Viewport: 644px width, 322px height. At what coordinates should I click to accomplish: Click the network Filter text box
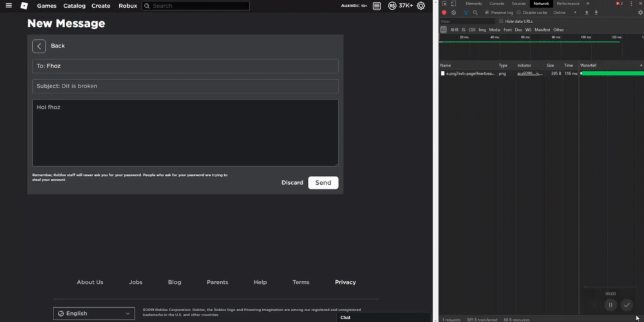tap(467, 21)
